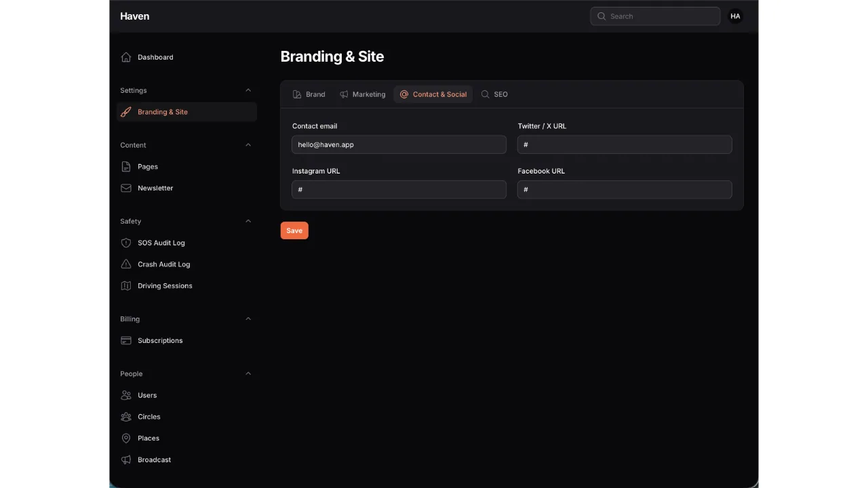
Task: Collapse the People section
Action: tap(248, 373)
